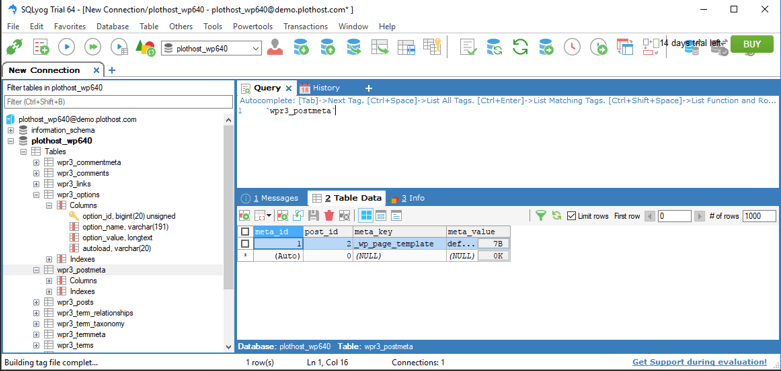Switch to form view in Table Data

[x=381, y=216]
